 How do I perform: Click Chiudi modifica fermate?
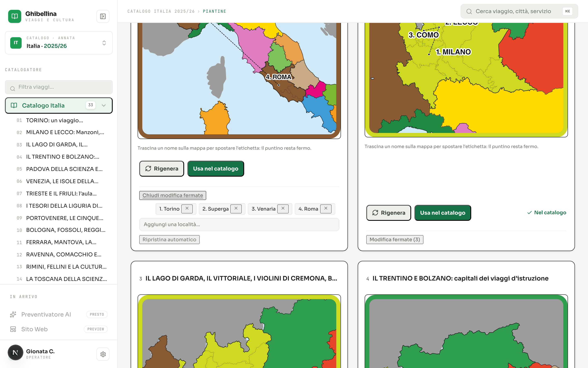click(x=173, y=195)
